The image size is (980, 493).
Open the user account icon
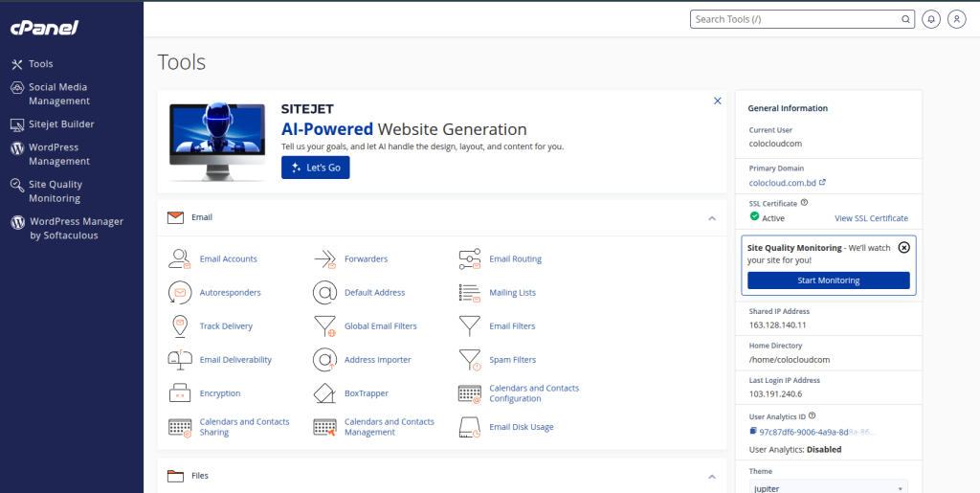tap(957, 19)
